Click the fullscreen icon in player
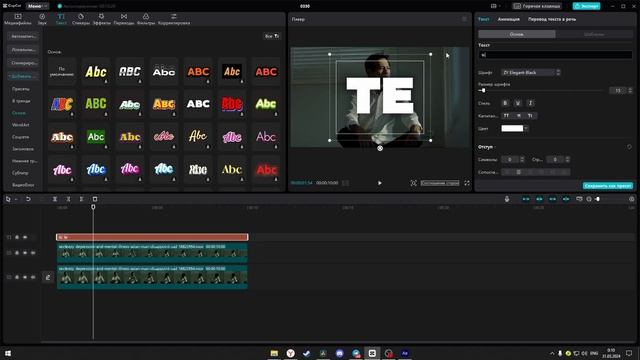This screenshot has height=360, width=640. pyautogui.click(x=467, y=183)
